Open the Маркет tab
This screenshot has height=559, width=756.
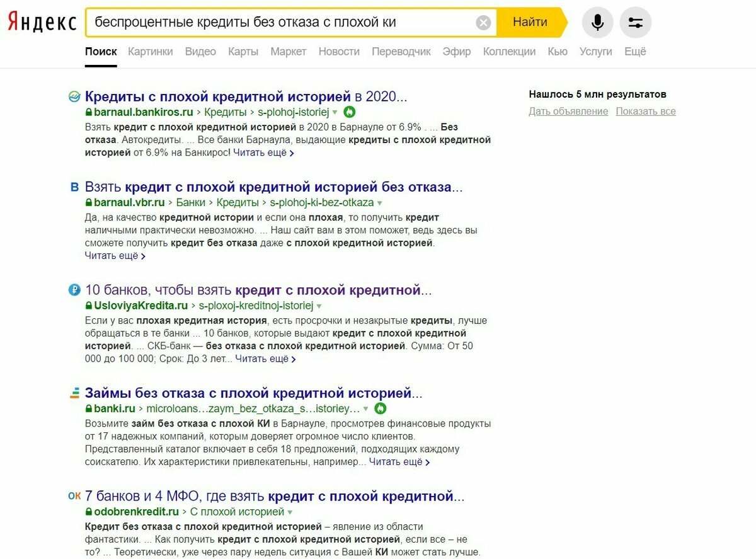point(289,52)
